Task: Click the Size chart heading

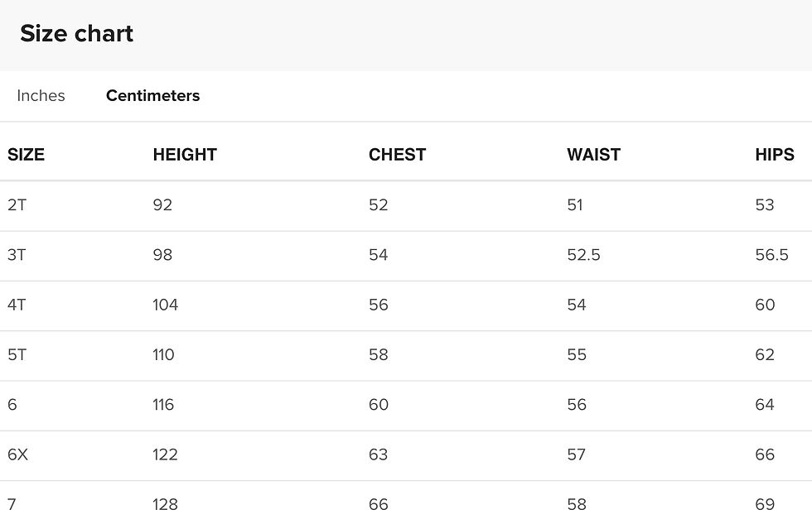Action: point(76,34)
